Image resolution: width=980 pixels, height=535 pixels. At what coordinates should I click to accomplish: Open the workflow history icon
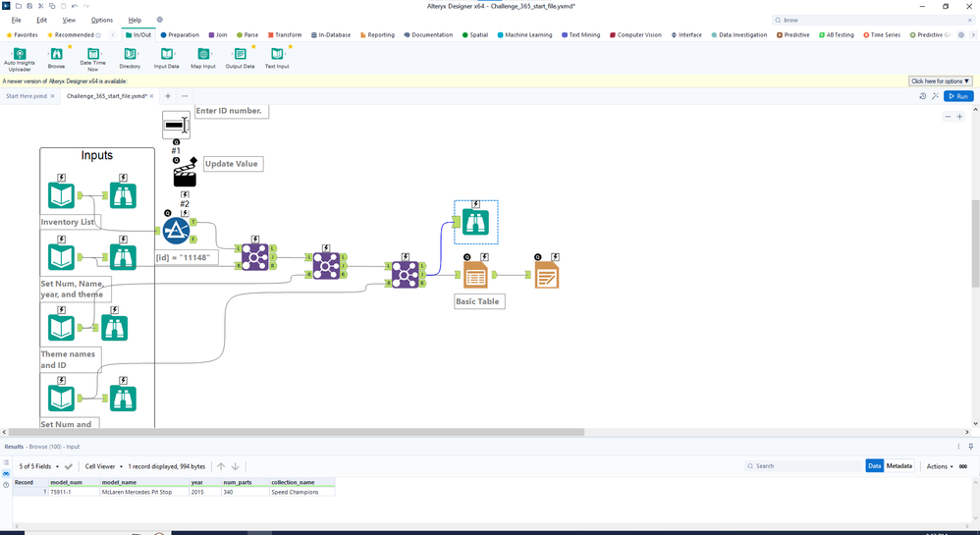922,96
